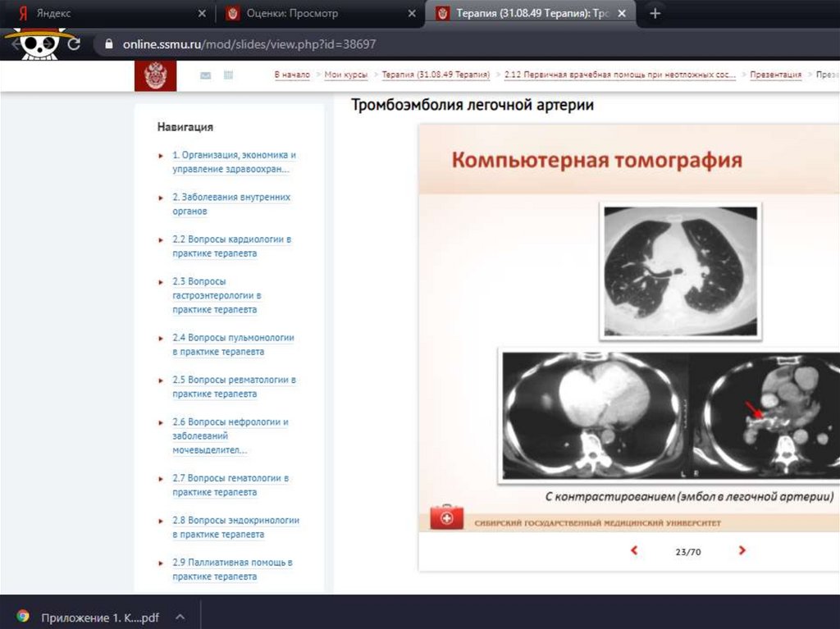Reload the page with the refresh icon
The width and height of the screenshot is (840, 629).
click(74, 44)
